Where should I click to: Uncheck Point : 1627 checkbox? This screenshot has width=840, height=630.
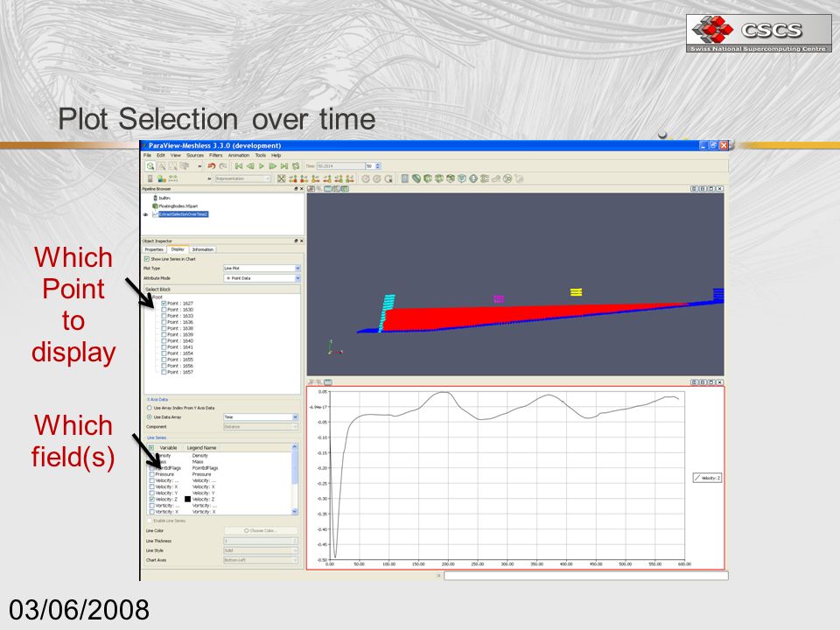164,304
